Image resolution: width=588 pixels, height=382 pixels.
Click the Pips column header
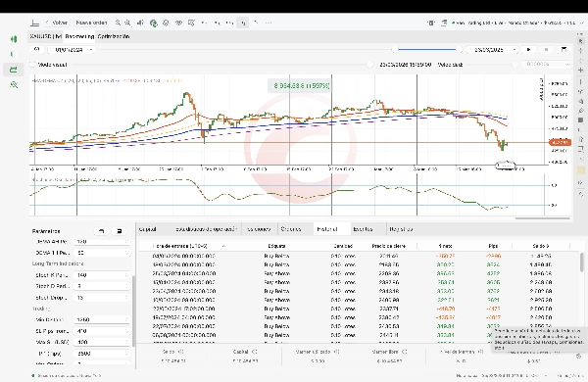[x=493, y=246]
